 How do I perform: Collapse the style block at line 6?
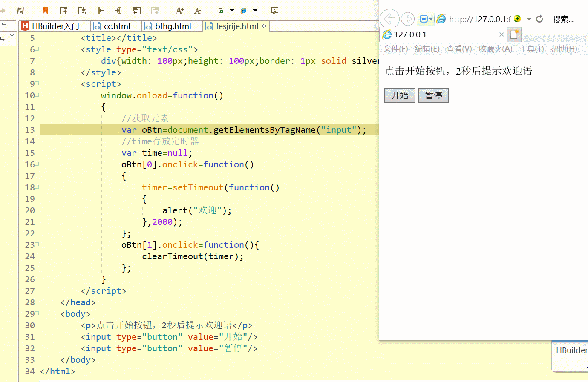37,49
